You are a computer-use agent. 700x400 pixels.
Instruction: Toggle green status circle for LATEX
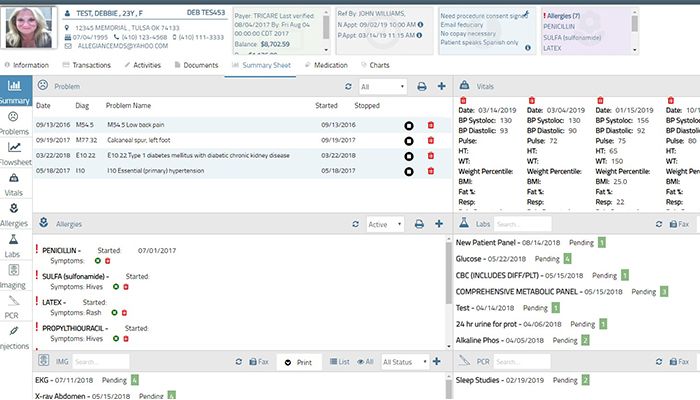(x=114, y=312)
